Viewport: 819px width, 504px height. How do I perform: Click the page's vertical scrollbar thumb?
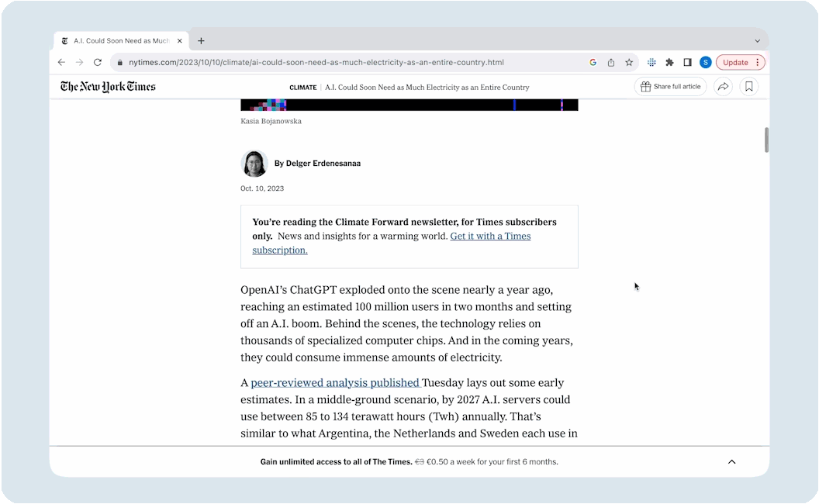pos(766,140)
